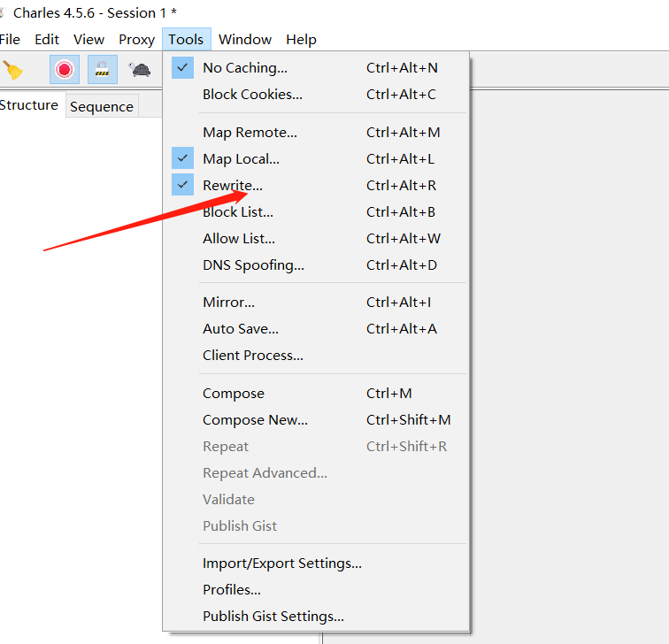669x644 pixels.
Task: Open the File menu
Action: point(10,39)
